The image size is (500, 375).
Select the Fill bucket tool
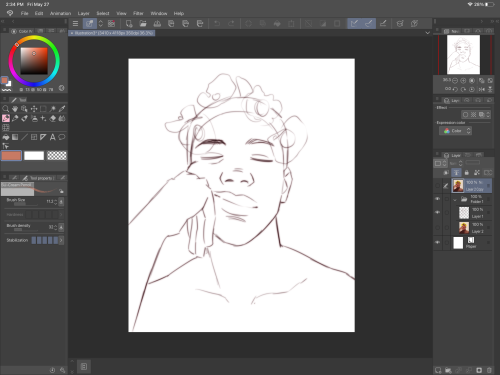coord(6,137)
